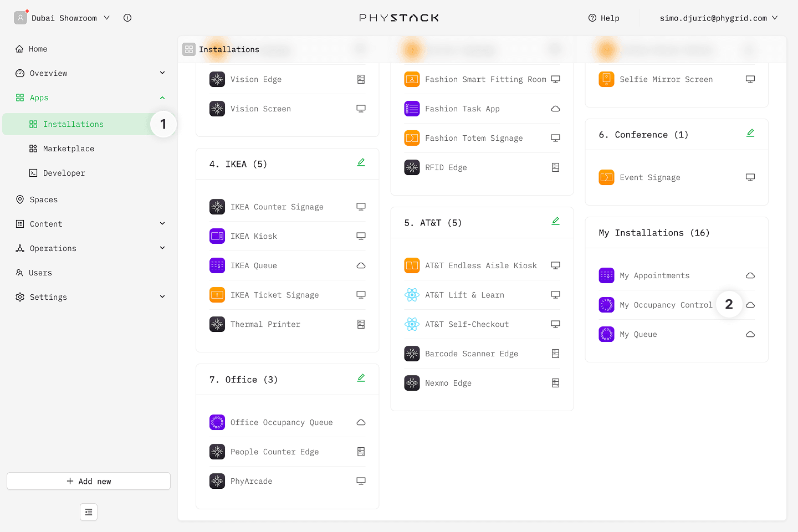Go to Marketplace in the sidebar
Screen dimensions: 798x532
[x=68, y=149]
